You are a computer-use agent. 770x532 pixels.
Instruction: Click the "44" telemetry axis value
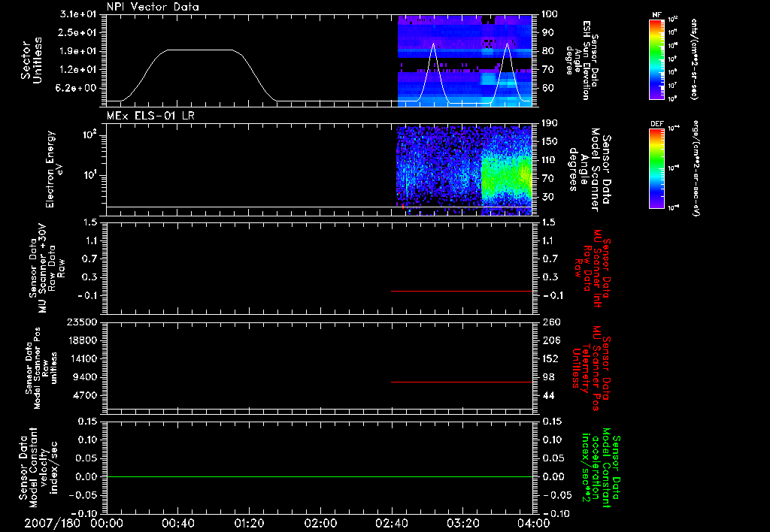[548, 395]
